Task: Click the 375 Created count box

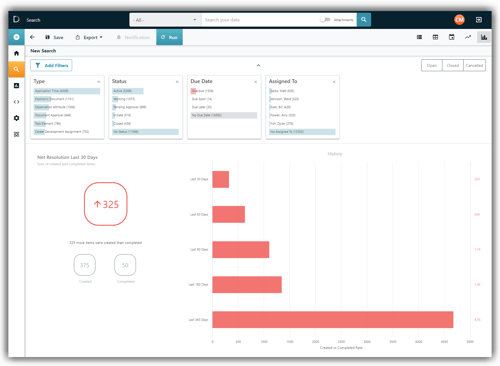Action: click(x=85, y=265)
